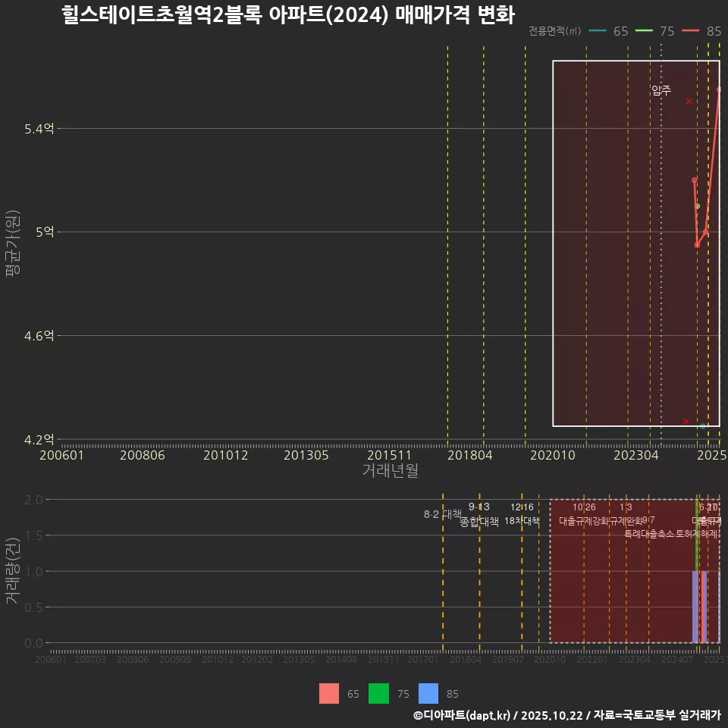
Task: Click the red X marker near the chart top
Action: click(x=688, y=100)
